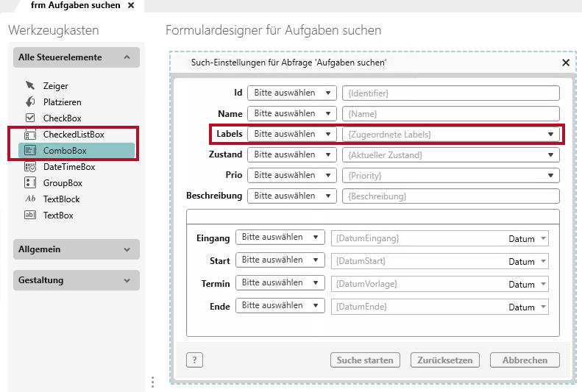Open the Aktueller Zustand combo box
The width and height of the screenshot is (582, 392).
click(450, 155)
